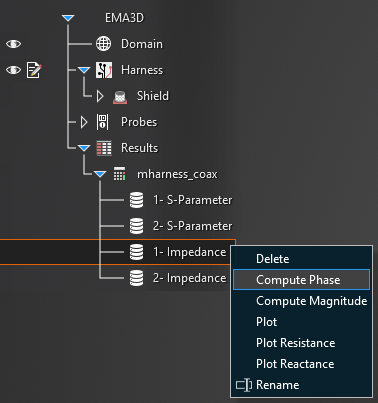Click the mharness_coax calculator icon
Viewport: 378px width, 403px height.
coord(120,174)
